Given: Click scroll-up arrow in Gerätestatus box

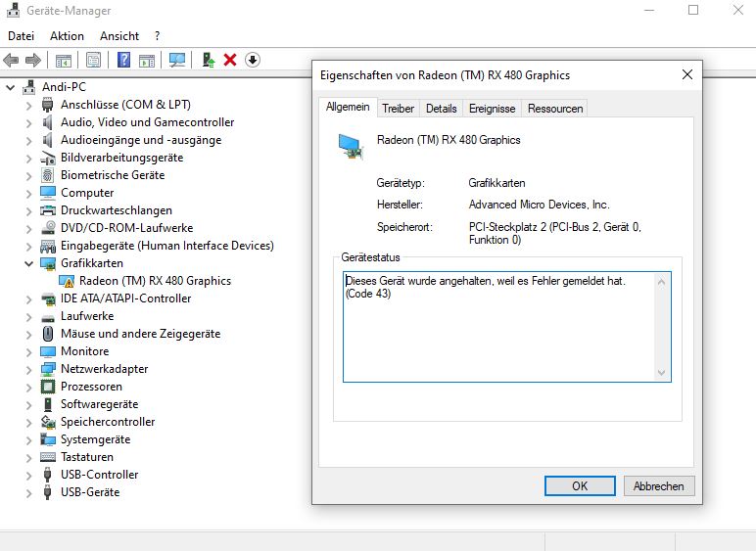Looking at the screenshot, I should click(x=662, y=282).
